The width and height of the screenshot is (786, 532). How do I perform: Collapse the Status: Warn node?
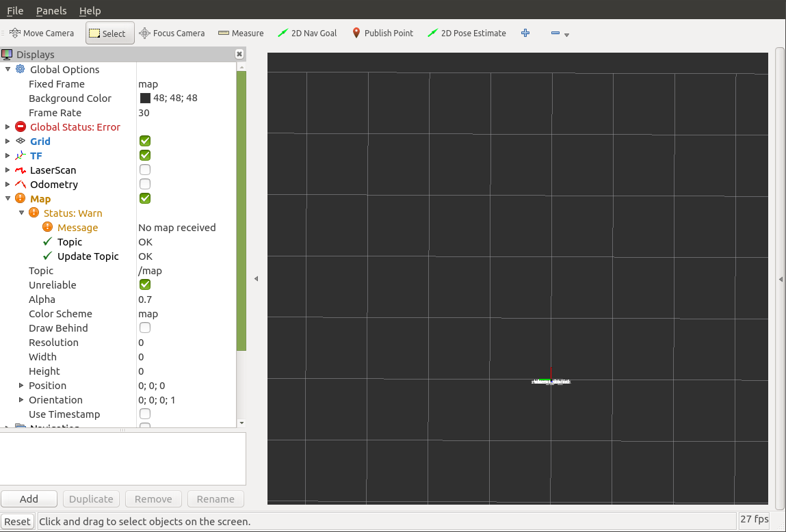pos(21,213)
